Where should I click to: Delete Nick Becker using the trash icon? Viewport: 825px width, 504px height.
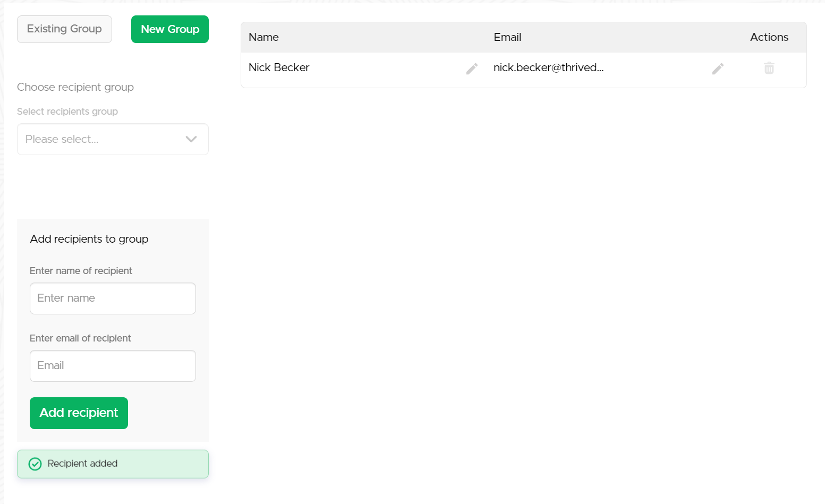coord(769,68)
